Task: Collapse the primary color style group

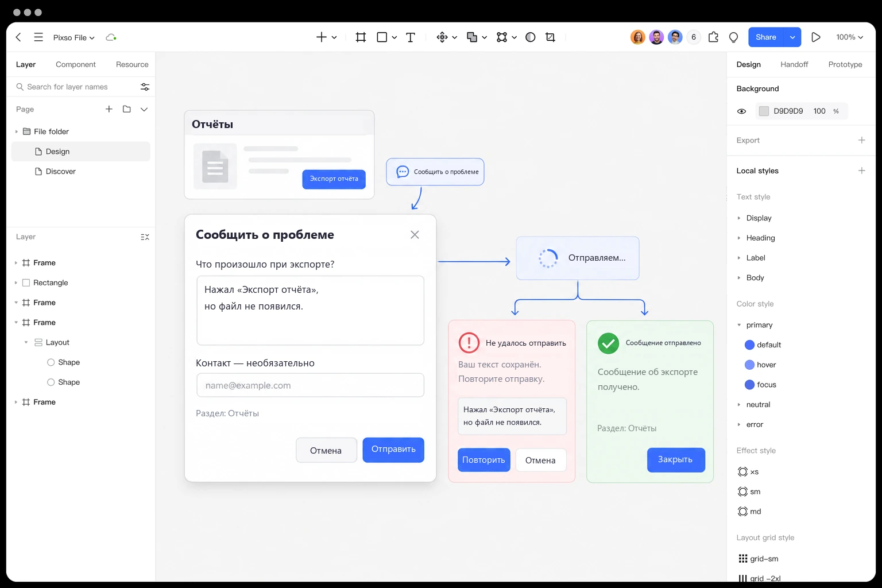Action: point(739,325)
